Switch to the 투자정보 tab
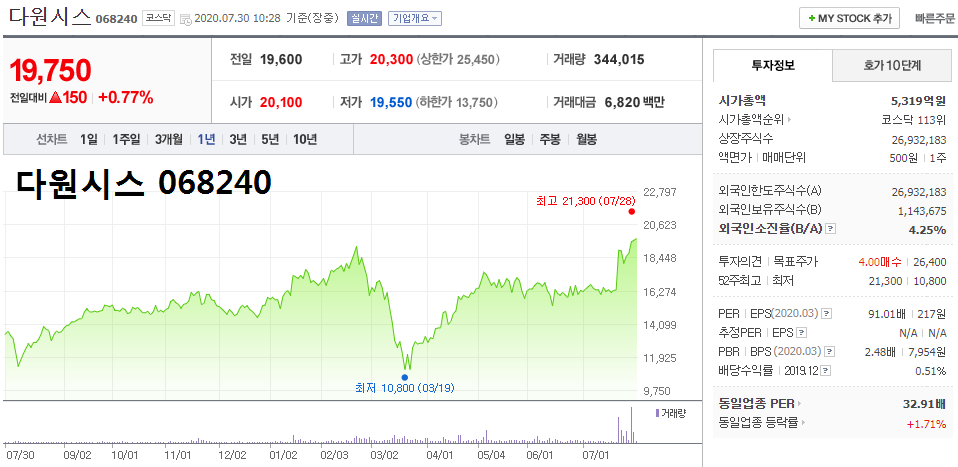The width and height of the screenshot is (958, 467). click(773, 65)
